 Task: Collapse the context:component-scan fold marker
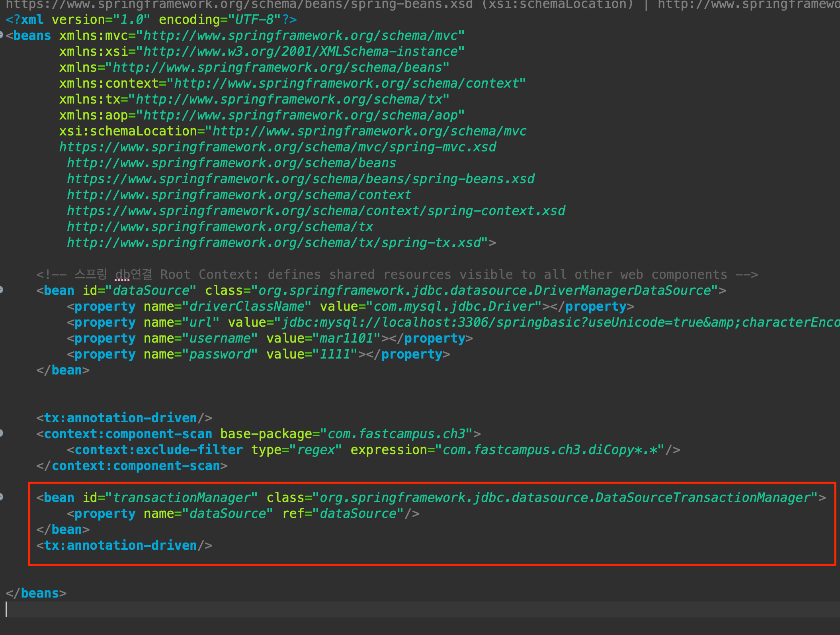point(1,433)
